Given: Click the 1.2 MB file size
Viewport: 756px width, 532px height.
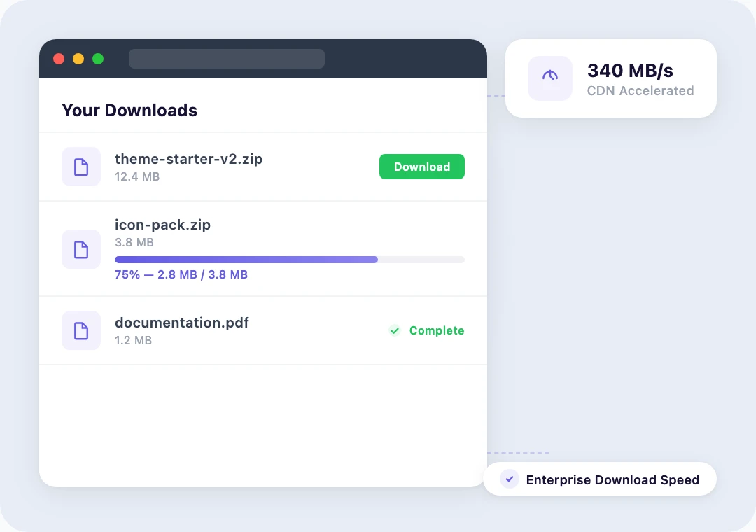Looking at the screenshot, I should (133, 340).
